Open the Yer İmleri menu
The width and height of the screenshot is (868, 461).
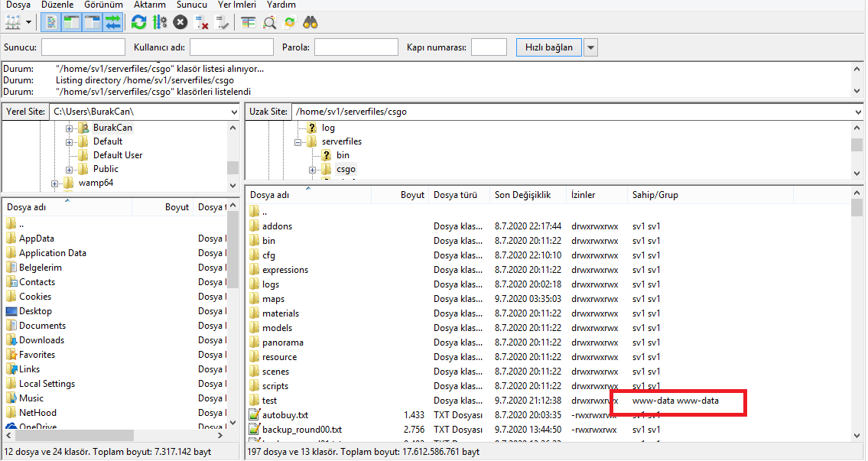237,5
